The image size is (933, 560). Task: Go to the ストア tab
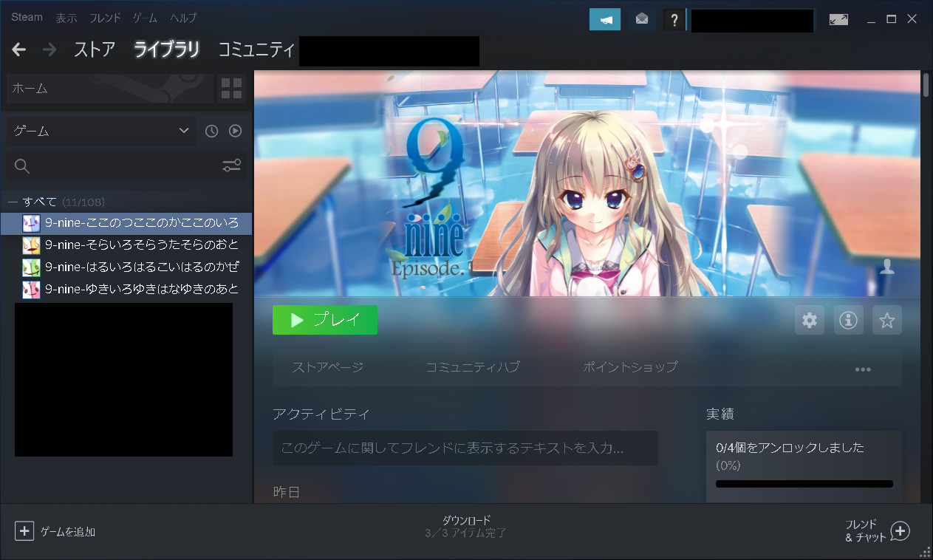95,49
